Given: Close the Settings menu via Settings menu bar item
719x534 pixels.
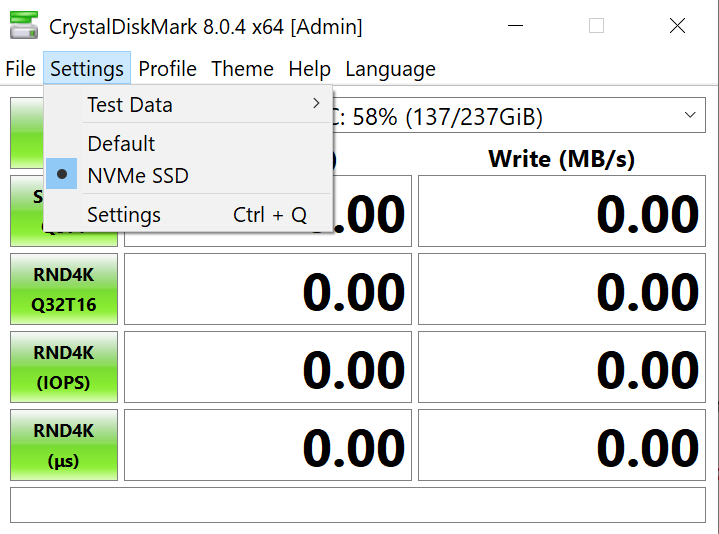Looking at the screenshot, I should pyautogui.click(x=87, y=69).
